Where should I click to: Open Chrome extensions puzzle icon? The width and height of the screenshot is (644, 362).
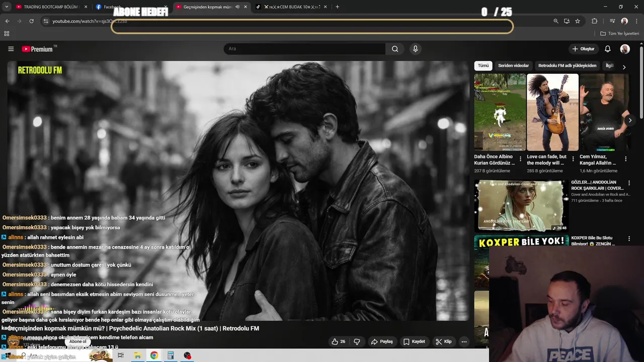(x=594, y=21)
